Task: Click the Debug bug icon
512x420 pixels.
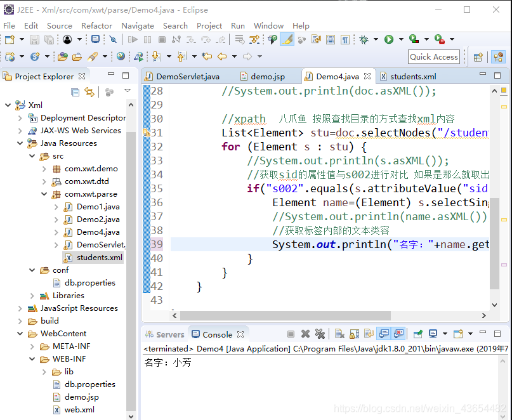Action: 364,39
